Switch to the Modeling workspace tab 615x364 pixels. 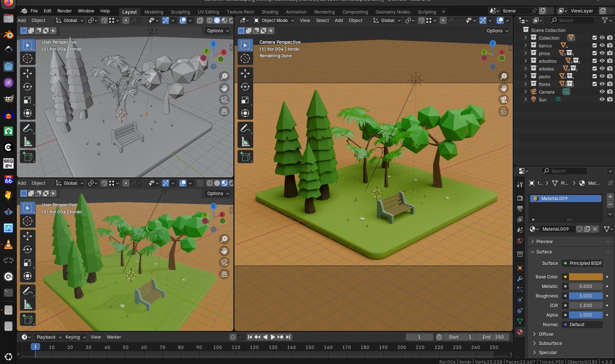click(x=154, y=12)
